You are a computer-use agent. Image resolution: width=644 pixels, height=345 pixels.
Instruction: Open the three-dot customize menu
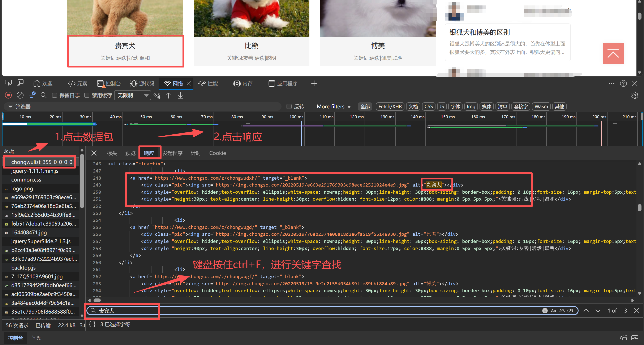point(611,83)
